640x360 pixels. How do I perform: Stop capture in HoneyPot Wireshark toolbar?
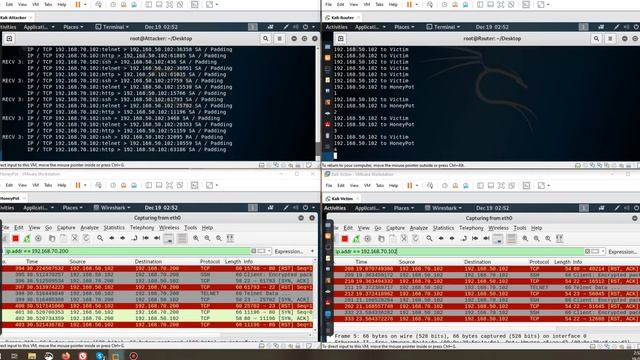pos(16,238)
